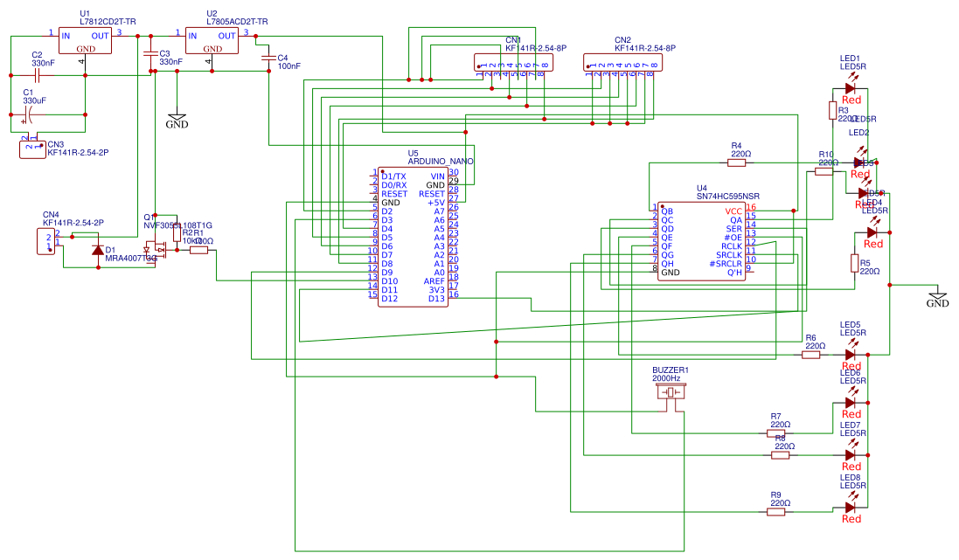Viewport: 959px width, 560px height.
Task: Click the 220Ω value above R9
Action: coord(780,503)
